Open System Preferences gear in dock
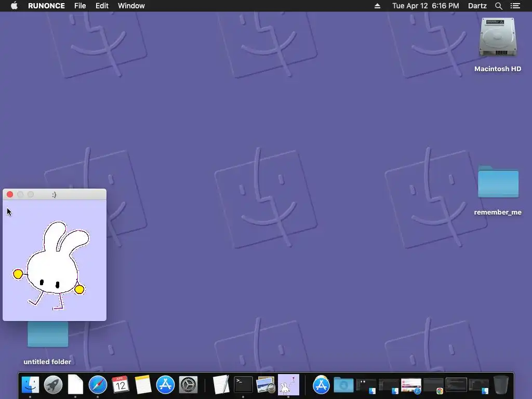This screenshot has width=532, height=399. click(x=188, y=385)
